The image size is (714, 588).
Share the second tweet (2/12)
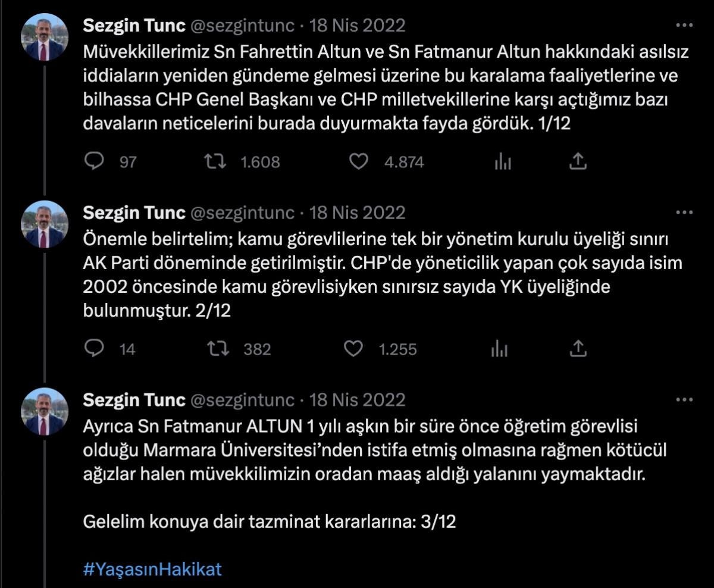coord(578,349)
